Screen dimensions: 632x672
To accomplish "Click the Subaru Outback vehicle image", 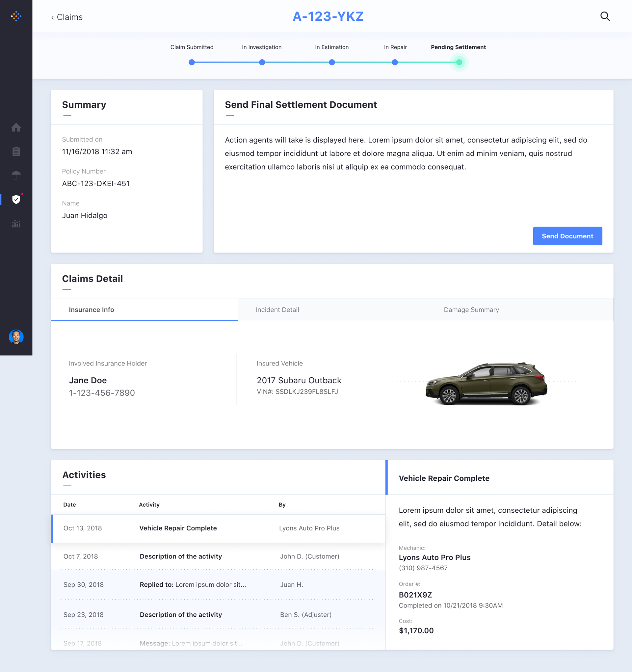I will (486, 383).
